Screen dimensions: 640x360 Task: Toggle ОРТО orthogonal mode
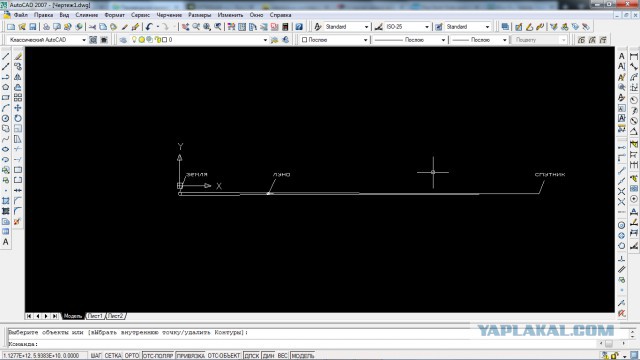[132, 356]
